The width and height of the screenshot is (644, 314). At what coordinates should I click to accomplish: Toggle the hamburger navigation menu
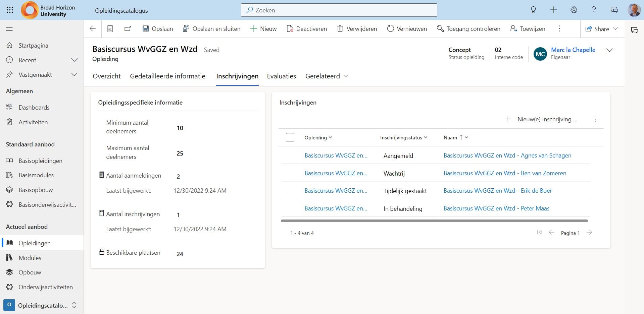[x=9, y=29]
